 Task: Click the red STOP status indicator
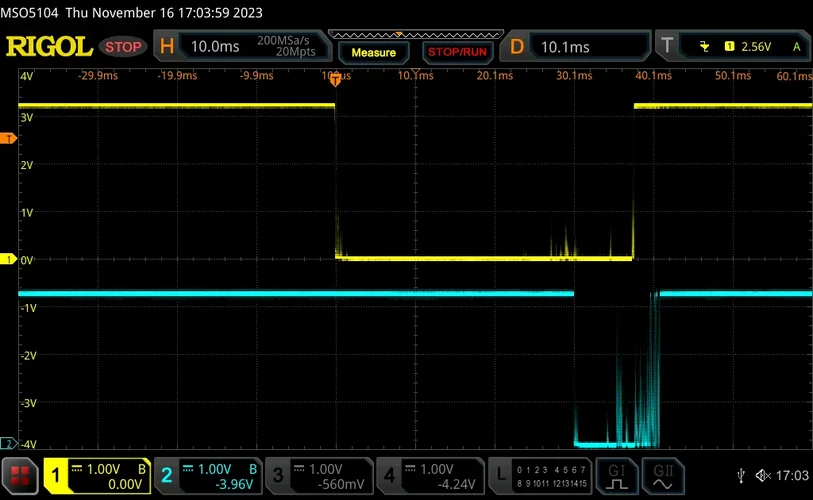click(x=123, y=47)
